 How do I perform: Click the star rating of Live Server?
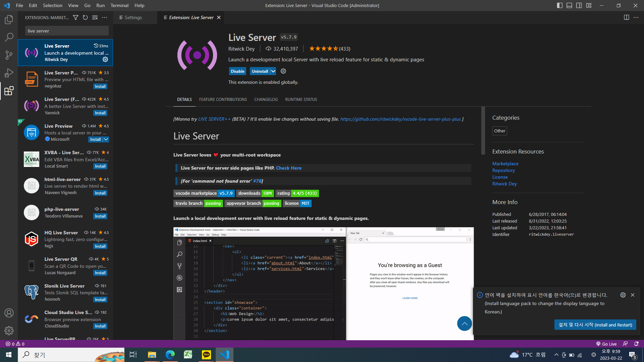329,49
